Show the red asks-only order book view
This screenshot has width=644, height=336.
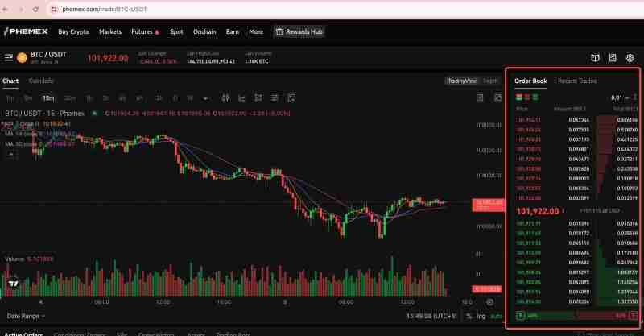pyautogui.click(x=527, y=97)
